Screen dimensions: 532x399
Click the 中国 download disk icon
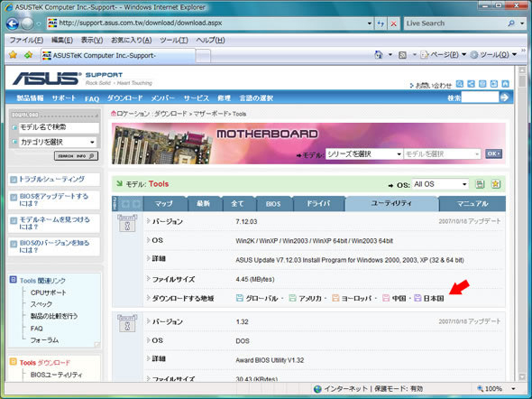click(386, 298)
